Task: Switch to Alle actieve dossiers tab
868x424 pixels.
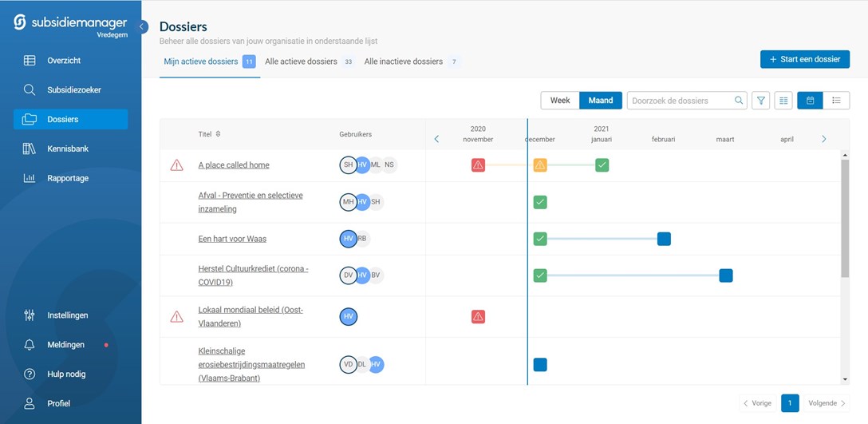Action: 301,61
